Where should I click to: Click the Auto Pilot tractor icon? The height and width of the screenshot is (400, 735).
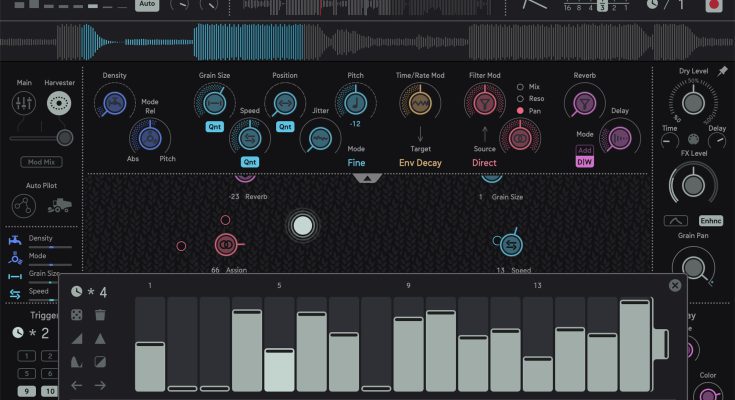(59, 206)
